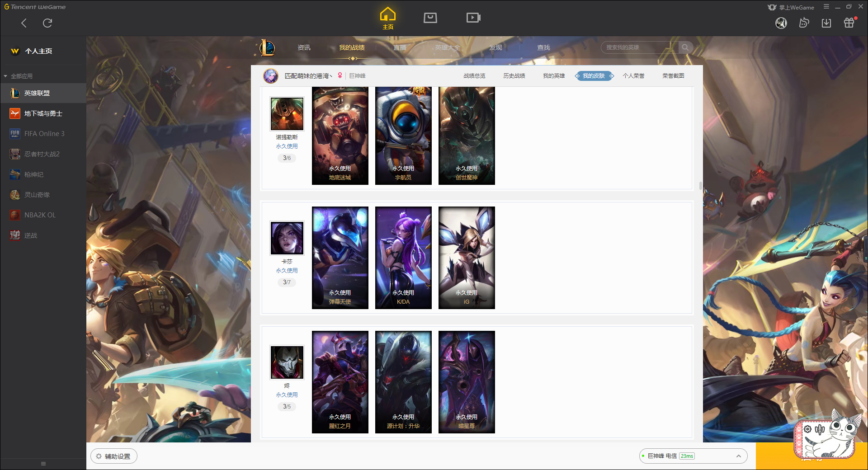The image size is (868, 470).
Task: Open the 地底迷城 skin card
Action: click(x=340, y=136)
